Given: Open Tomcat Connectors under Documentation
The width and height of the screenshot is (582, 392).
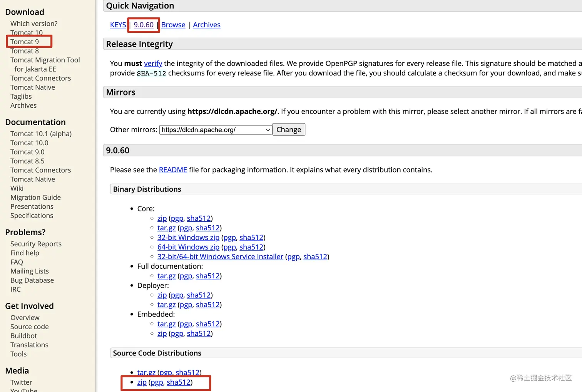Looking at the screenshot, I should pyautogui.click(x=41, y=170).
